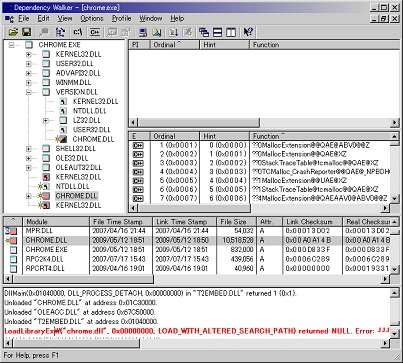Click module icon beside WINMM.DLL in tree

(46, 82)
